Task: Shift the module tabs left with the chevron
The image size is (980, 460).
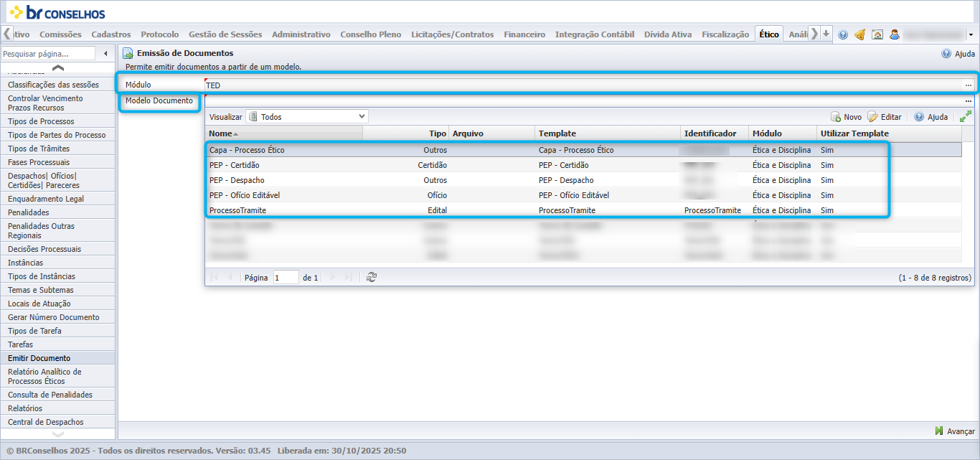Action: (8, 34)
